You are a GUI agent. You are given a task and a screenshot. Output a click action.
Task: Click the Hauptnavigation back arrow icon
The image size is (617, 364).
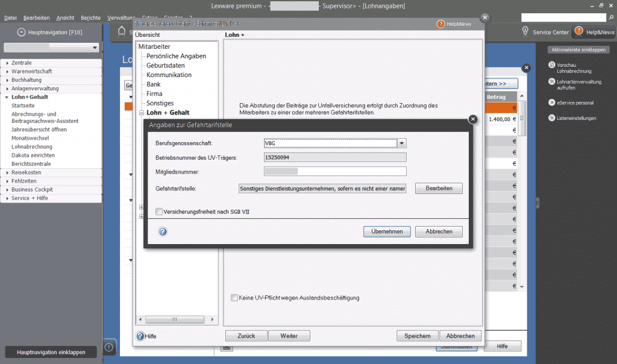[x=22, y=32]
